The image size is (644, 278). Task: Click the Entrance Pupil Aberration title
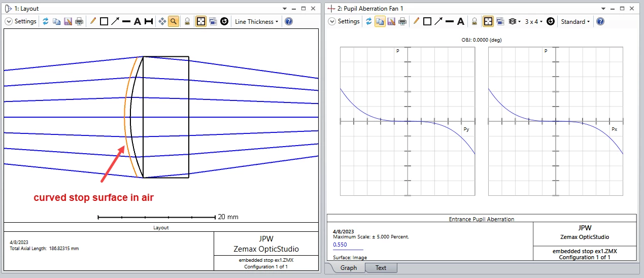coord(482,219)
